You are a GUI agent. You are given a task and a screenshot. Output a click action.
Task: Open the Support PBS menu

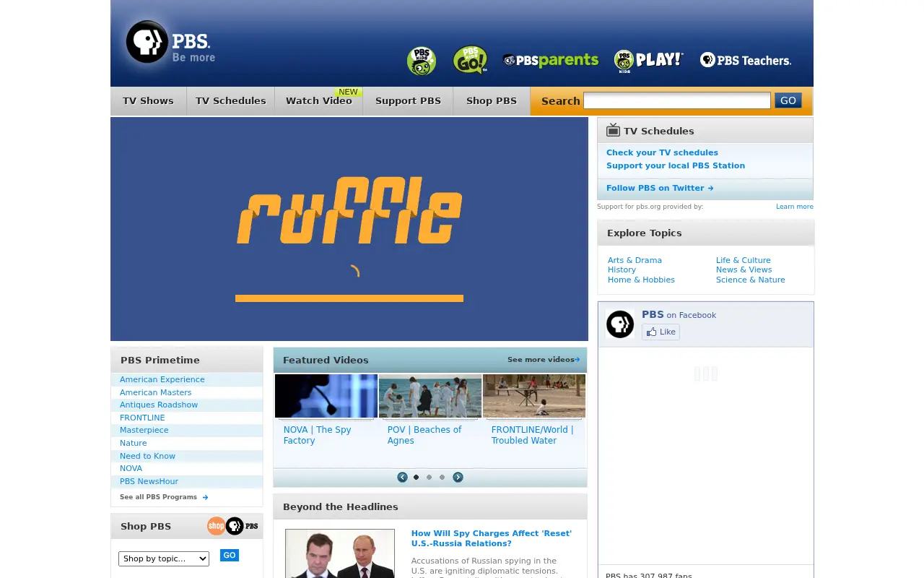(408, 101)
